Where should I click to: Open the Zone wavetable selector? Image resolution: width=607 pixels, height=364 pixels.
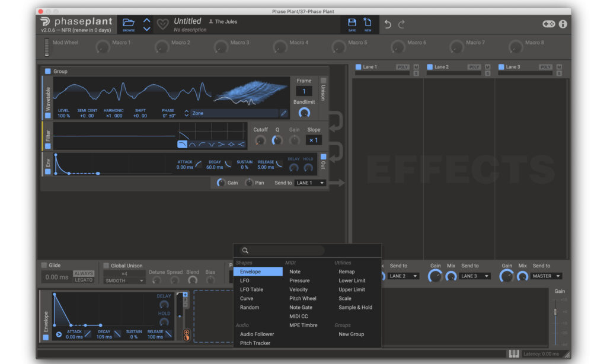point(234,113)
